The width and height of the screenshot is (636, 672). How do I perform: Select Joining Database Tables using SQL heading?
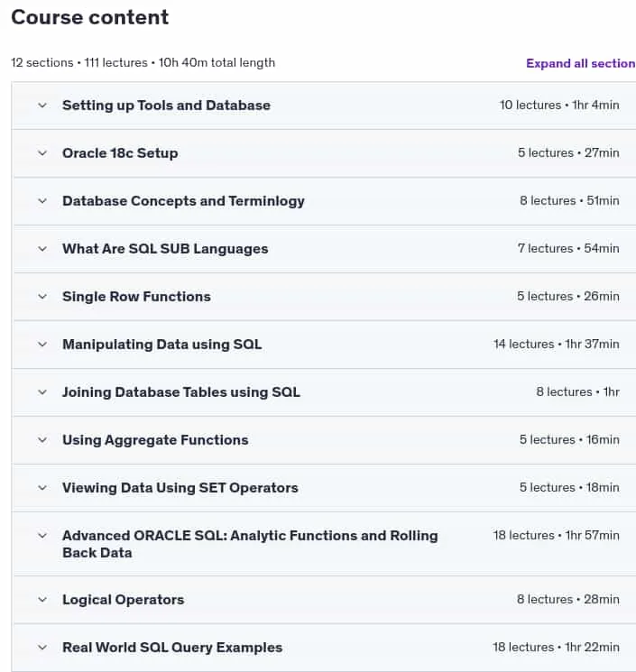point(180,392)
